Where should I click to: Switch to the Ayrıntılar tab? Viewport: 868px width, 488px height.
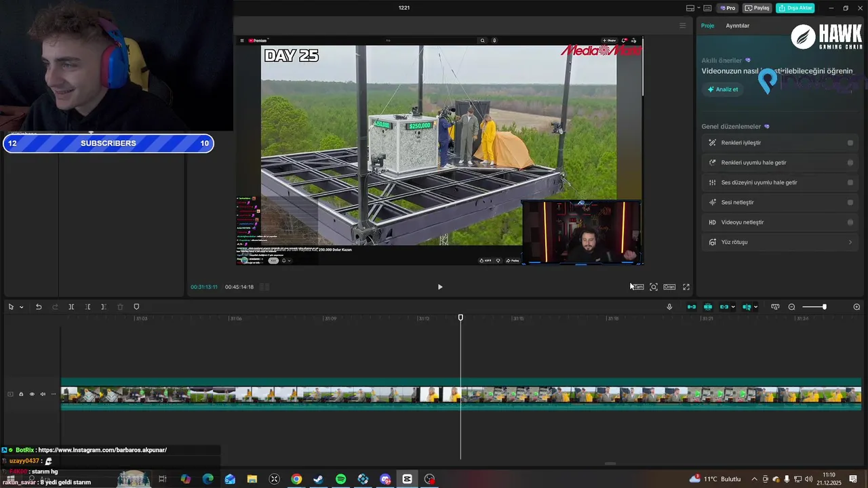[737, 26]
